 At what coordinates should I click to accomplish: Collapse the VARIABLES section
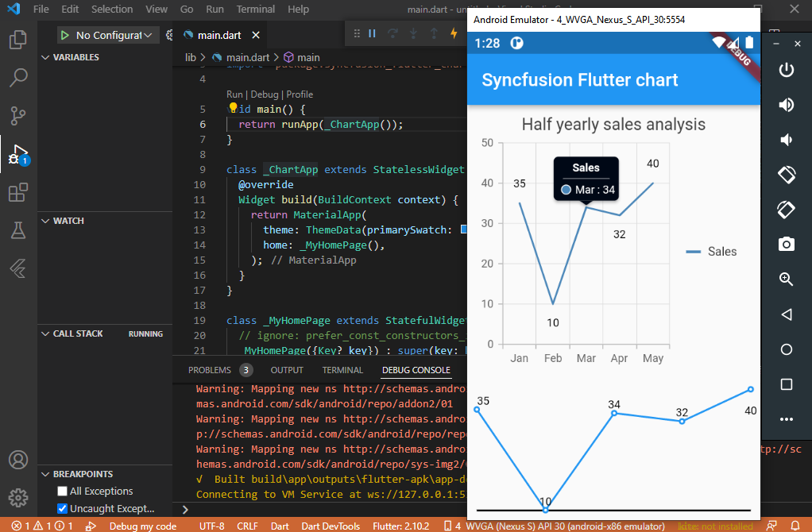click(x=46, y=57)
